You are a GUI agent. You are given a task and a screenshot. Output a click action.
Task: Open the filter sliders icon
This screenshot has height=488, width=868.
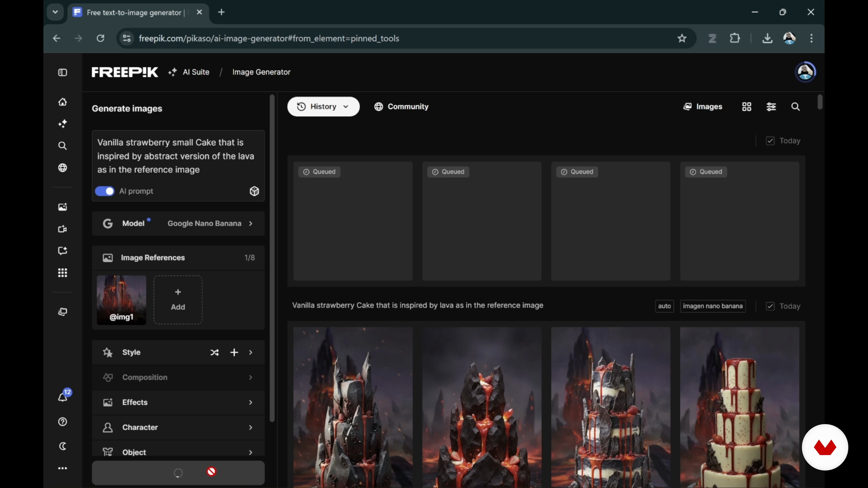(771, 107)
